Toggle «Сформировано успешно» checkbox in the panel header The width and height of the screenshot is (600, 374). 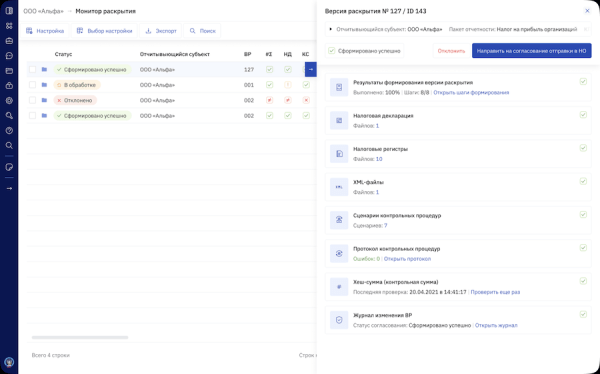(x=332, y=51)
